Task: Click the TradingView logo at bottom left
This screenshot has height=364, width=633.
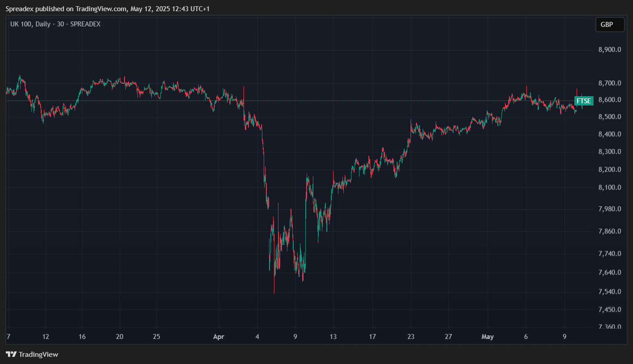Action: pyautogui.click(x=32, y=354)
